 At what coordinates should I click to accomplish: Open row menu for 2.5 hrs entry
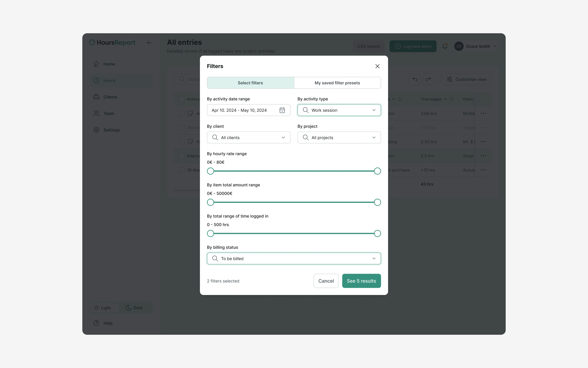point(483,156)
